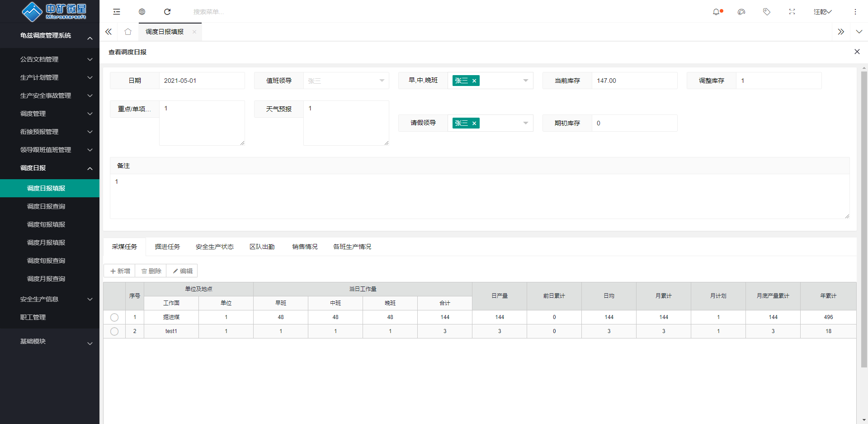Open the theme palette icon
Screen dimensions: 868x424
pyautogui.click(x=741, y=12)
